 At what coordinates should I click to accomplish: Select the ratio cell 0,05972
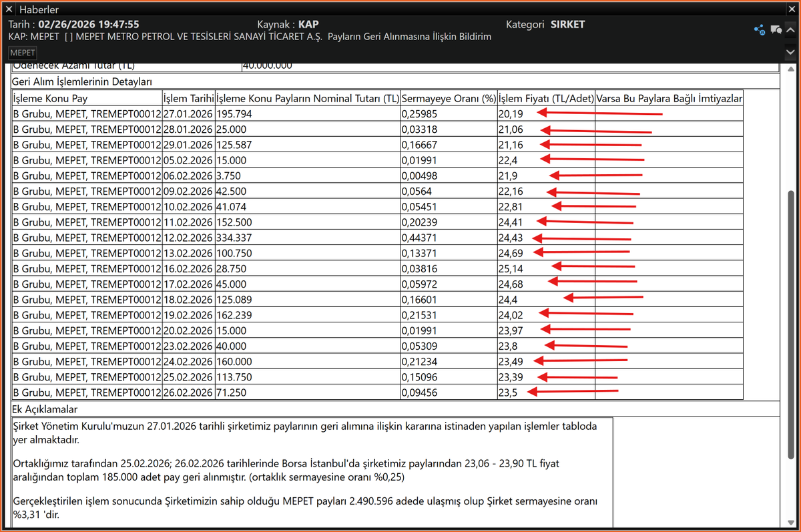(449, 284)
